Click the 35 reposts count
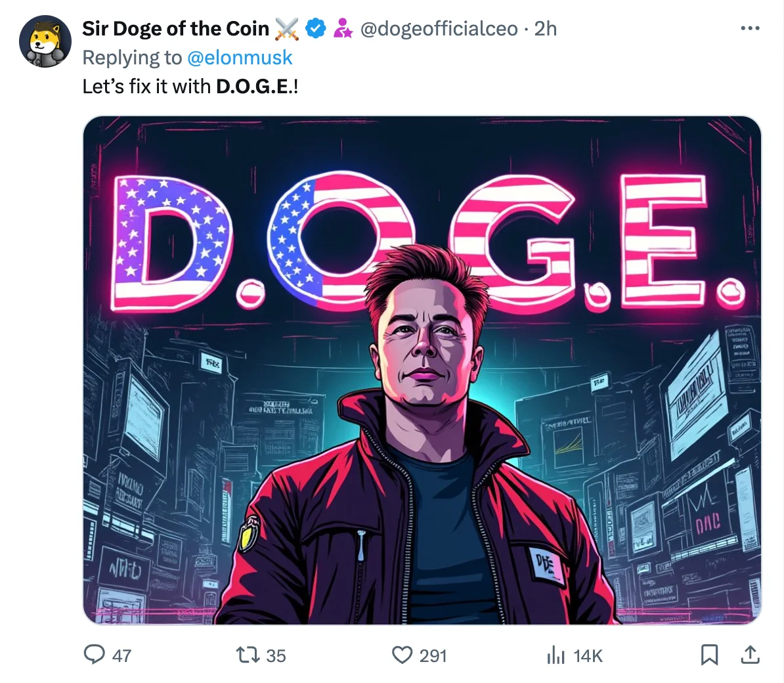 pos(276,655)
